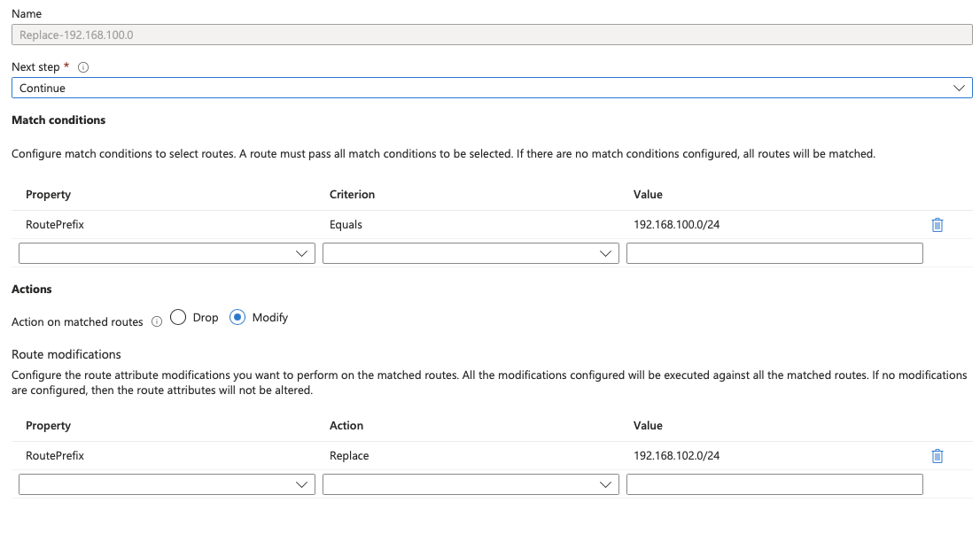Click the Name field Replace-192.168.100.0
The width and height of the screenshot is (980, 549).
(x=492, y=35)
